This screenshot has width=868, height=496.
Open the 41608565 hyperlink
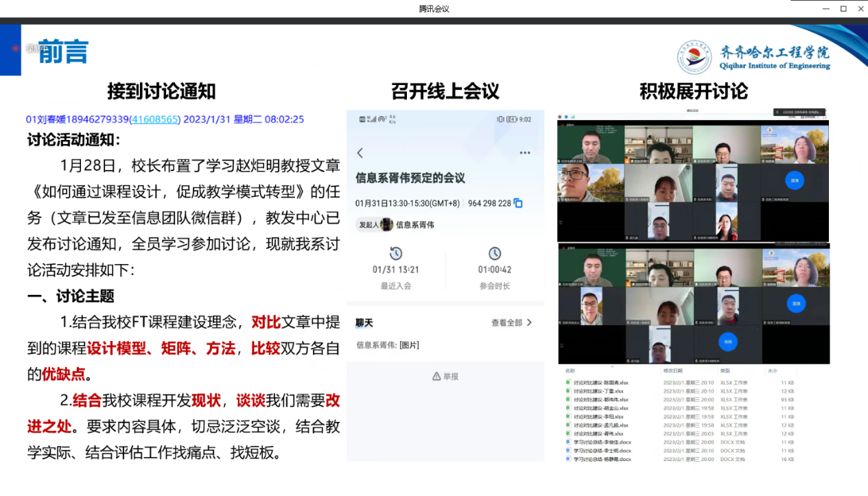tap(155, 119)
